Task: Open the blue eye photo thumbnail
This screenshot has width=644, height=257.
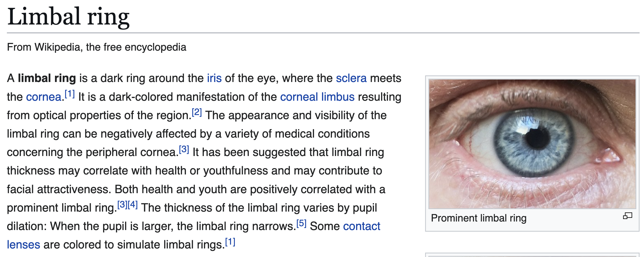Action: (x=532, y=144)
